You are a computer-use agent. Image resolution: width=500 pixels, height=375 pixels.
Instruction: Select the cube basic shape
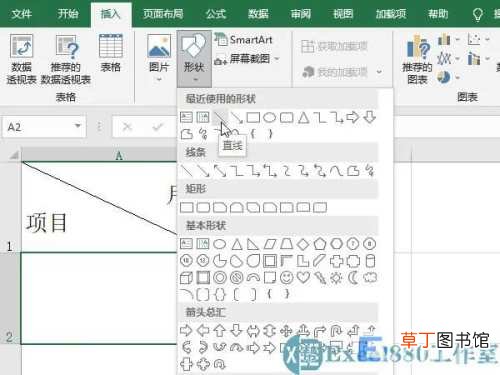186,277
